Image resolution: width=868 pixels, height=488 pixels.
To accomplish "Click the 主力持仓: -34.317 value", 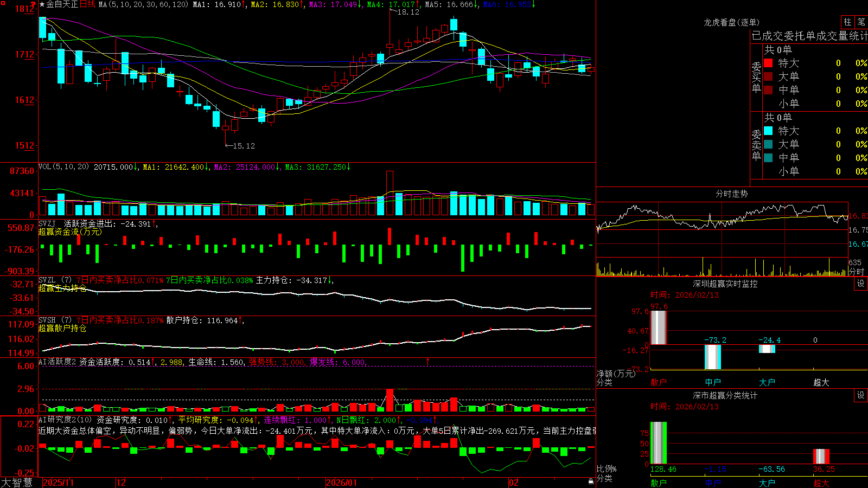I will click(292, 280).
